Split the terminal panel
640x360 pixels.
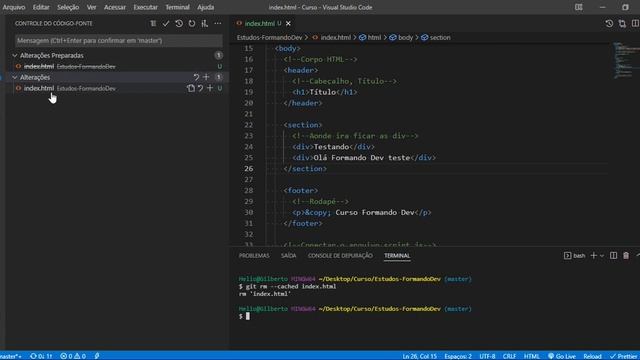(613, 256)
